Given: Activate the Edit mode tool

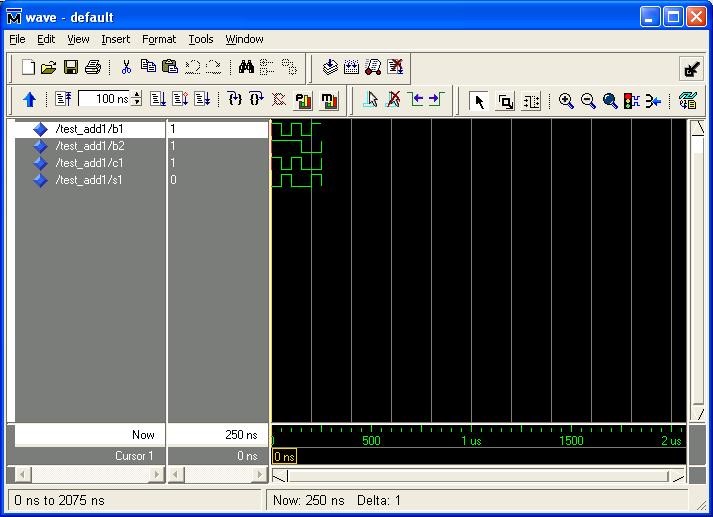Looking at the screenshot, I should pyautogui.click(x=531, y=101).
